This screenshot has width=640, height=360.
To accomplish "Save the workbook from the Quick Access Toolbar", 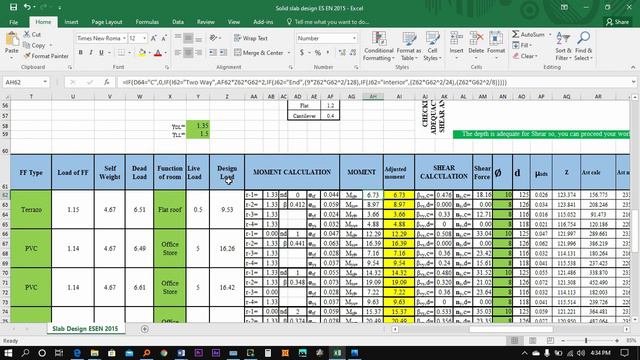I will pos(13,7).
